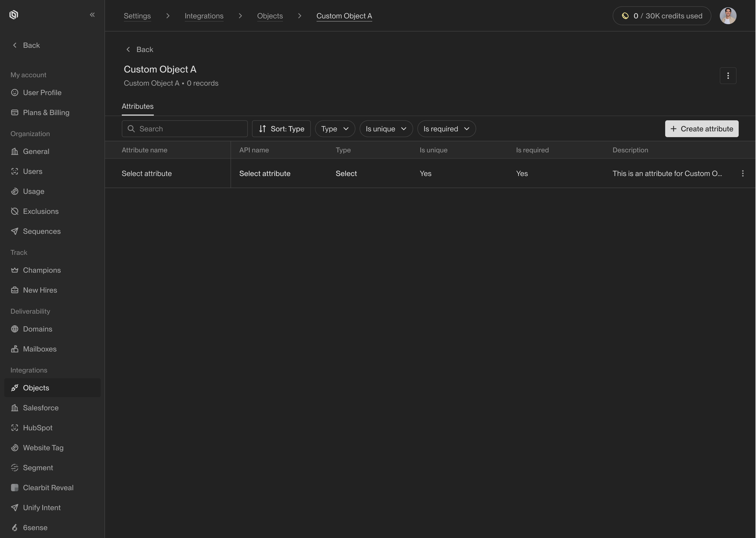Expand the Is unique filter dropdown
This screenshot has height=538, width=756.
click(x=386, y=129)
